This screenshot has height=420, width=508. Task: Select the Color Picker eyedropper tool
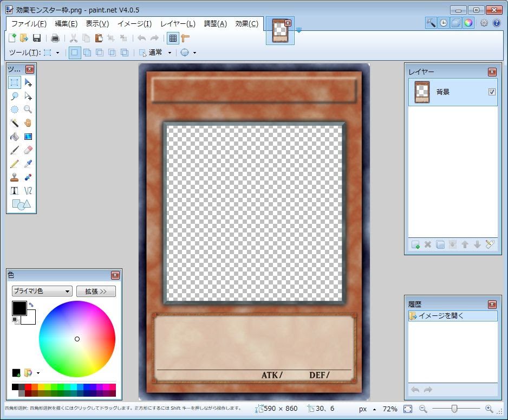(x=28, y=164)
